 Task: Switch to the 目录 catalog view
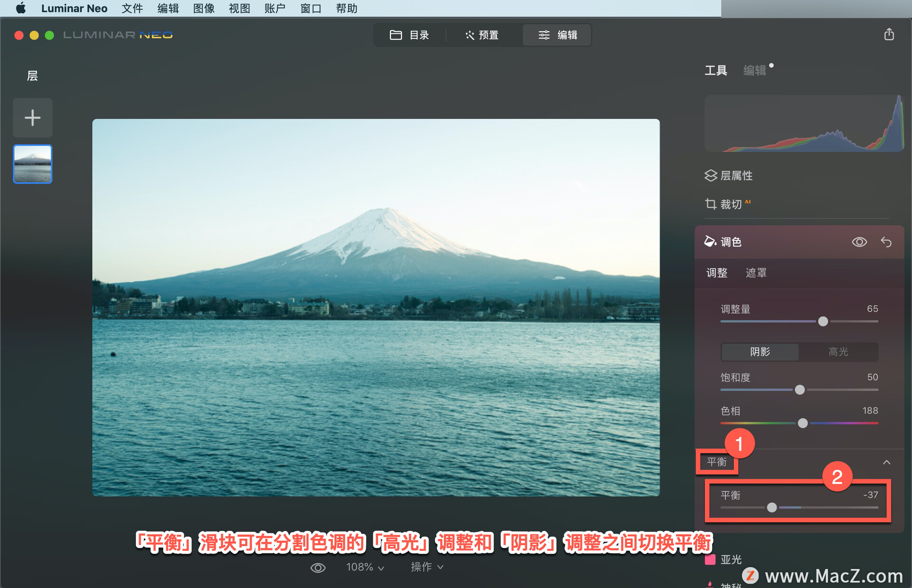(x=409, y=35)
